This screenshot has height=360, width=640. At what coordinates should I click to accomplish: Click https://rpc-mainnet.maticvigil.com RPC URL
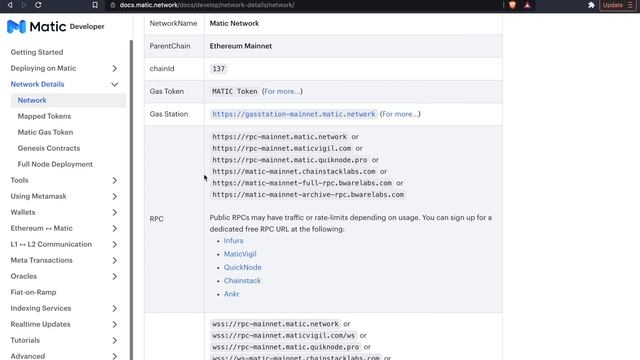click(x=282, y=148)
